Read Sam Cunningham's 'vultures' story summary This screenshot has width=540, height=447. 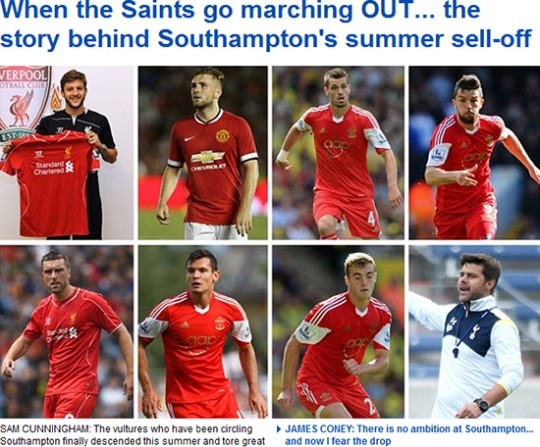click(133, 435)
